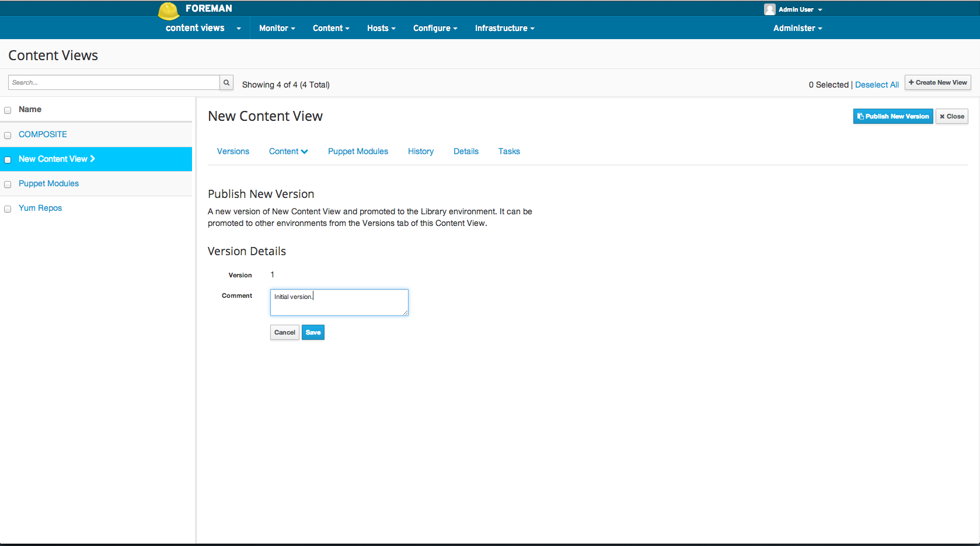Focus the Search input field
This screenshot has height=546, width=980.
(x=114, y=82)
